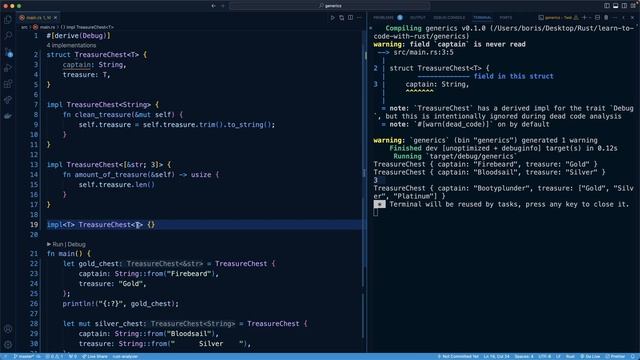Switch to the Debug Console tab
The image size is (640, 360).
[x=449, y=18]
